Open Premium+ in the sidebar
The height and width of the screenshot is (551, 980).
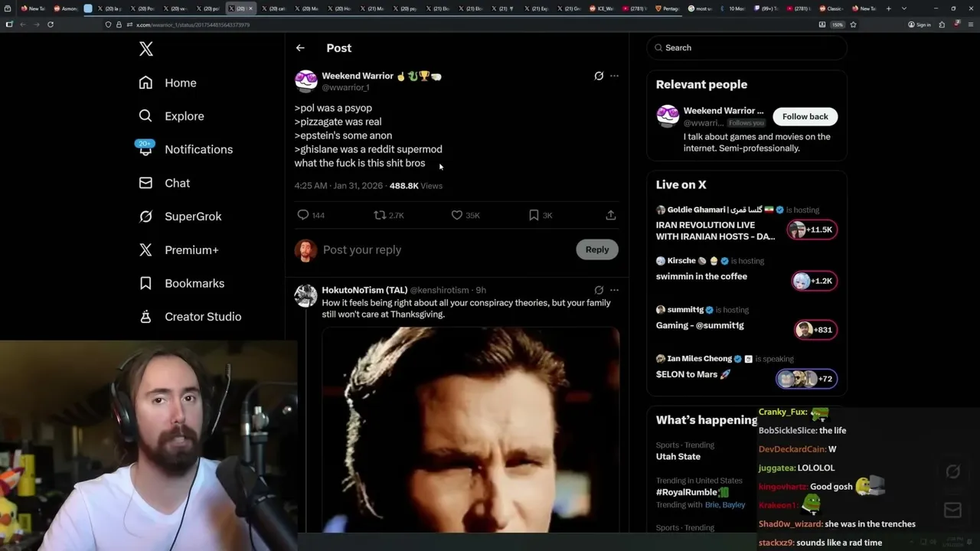[178, 250]
